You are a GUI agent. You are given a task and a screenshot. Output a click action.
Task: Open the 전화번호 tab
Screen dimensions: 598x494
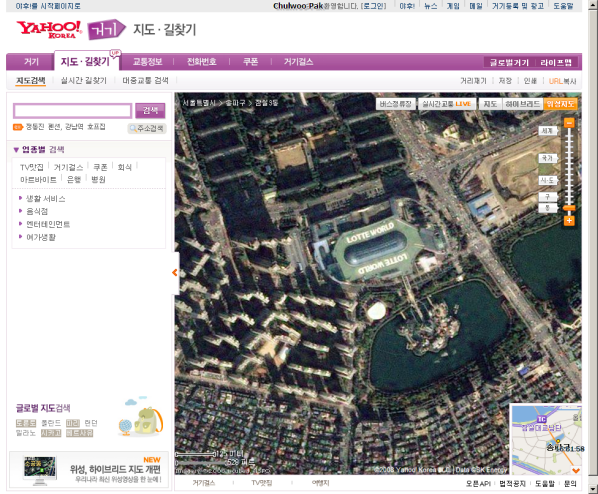pyautogui.click(x=202, y=62)
